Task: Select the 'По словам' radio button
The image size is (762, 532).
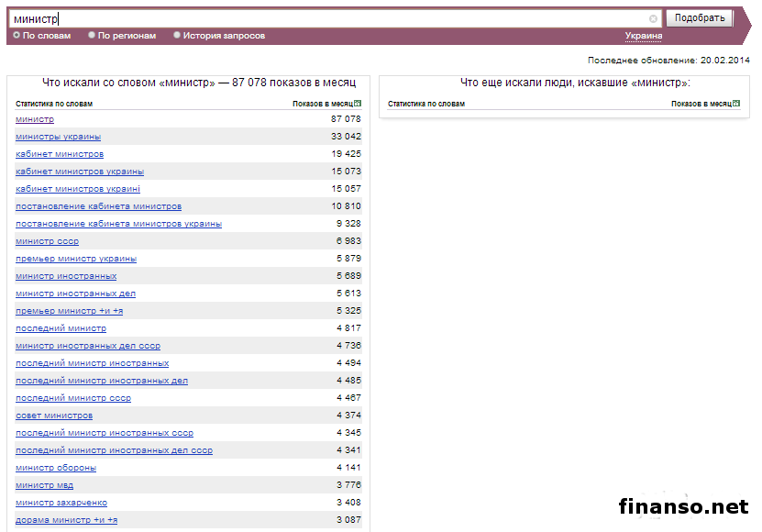Action: pyautogui.click(x=17, y=36)
